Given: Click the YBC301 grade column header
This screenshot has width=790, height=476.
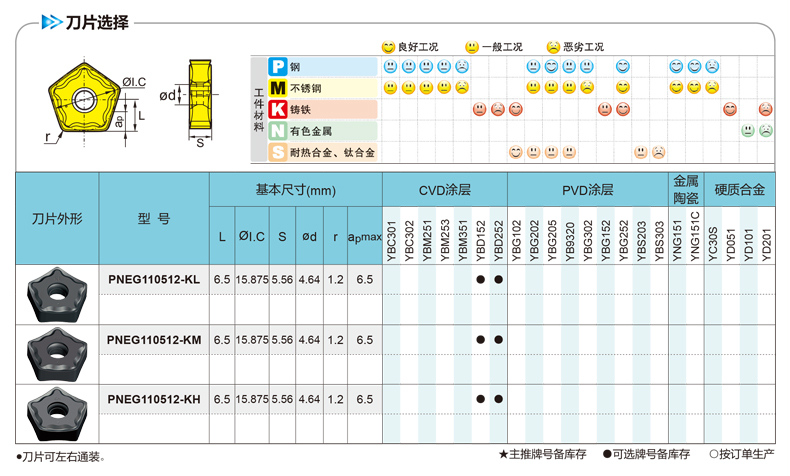Looking at the screenshot, I should click(391, 241).
